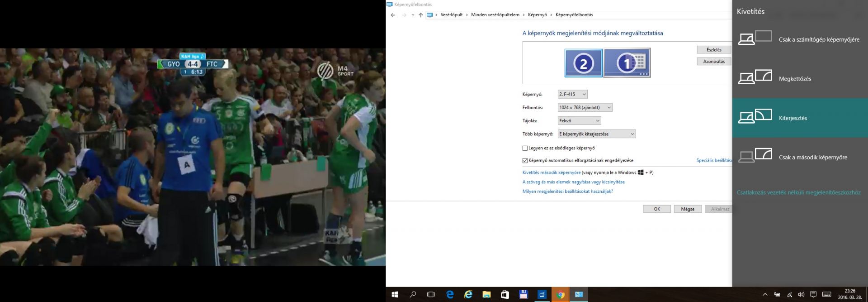Click the Képernyőfelbontás breadcrumb
The image size is (868, 302).
[574, 15]
